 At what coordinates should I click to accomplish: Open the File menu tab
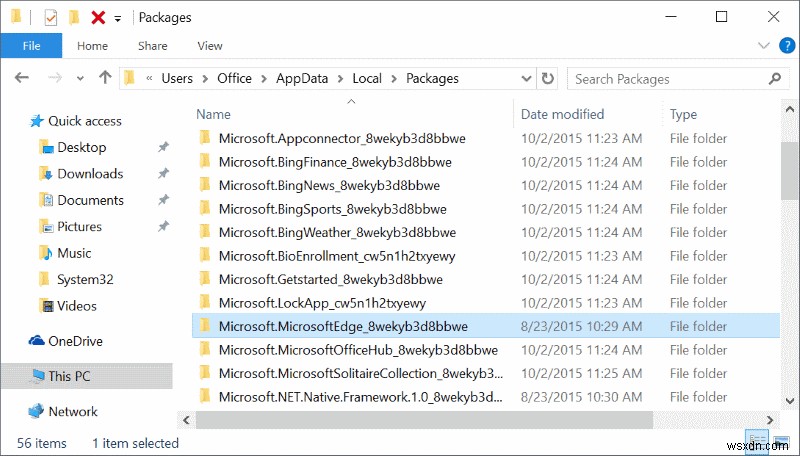[31, 46]
